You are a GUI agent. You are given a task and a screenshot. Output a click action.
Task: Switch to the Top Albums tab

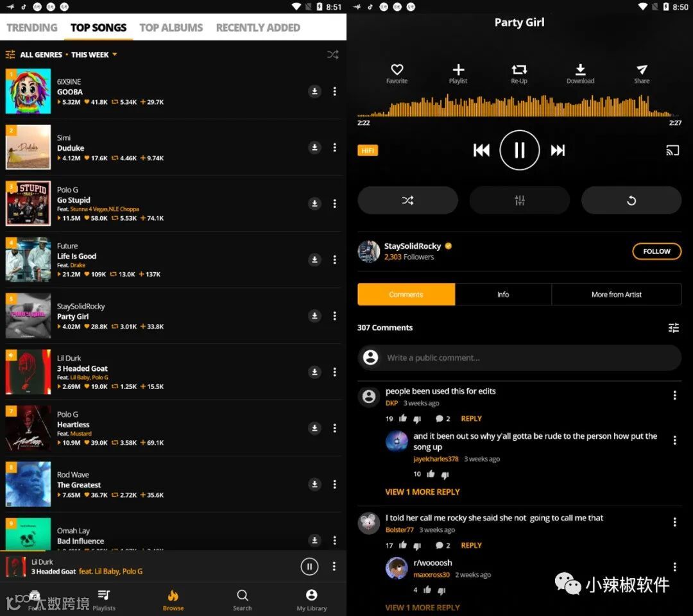click(171, 28)
